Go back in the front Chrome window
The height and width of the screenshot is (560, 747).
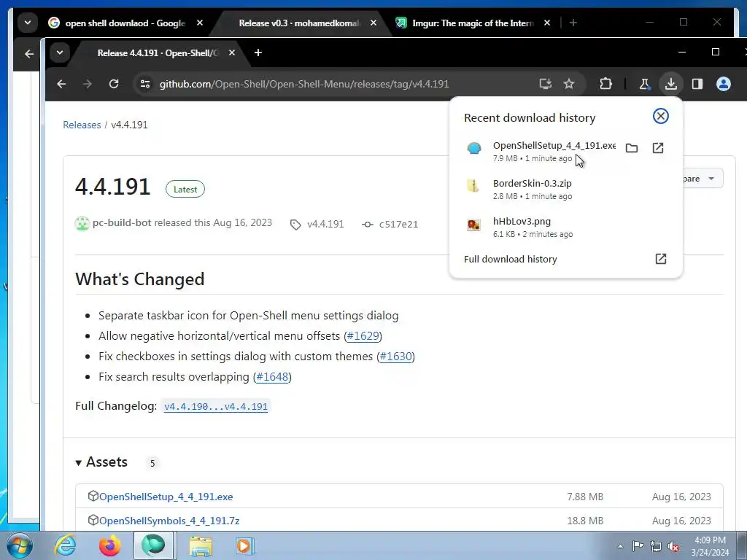tap(61, 84)
